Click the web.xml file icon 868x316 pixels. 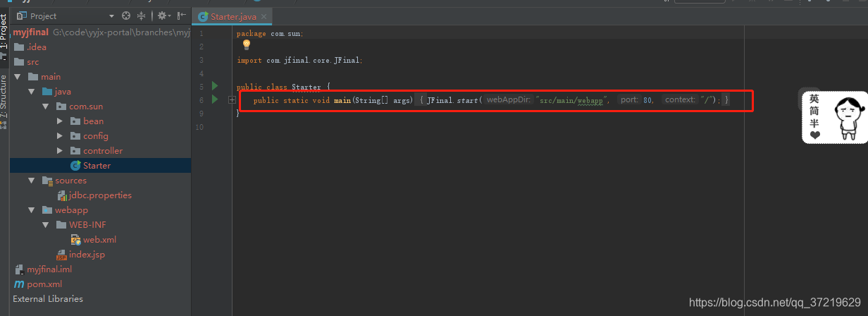(x=75, y=239)
